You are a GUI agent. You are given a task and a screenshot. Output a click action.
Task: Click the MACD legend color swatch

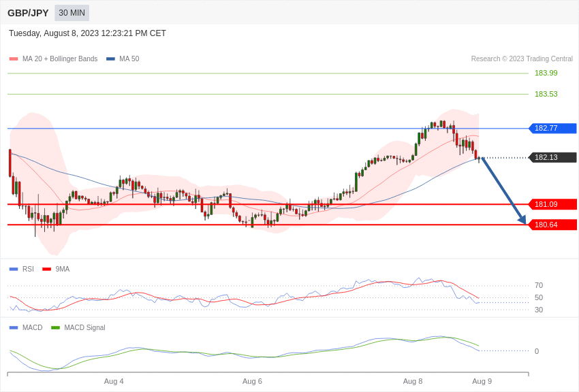14,327
